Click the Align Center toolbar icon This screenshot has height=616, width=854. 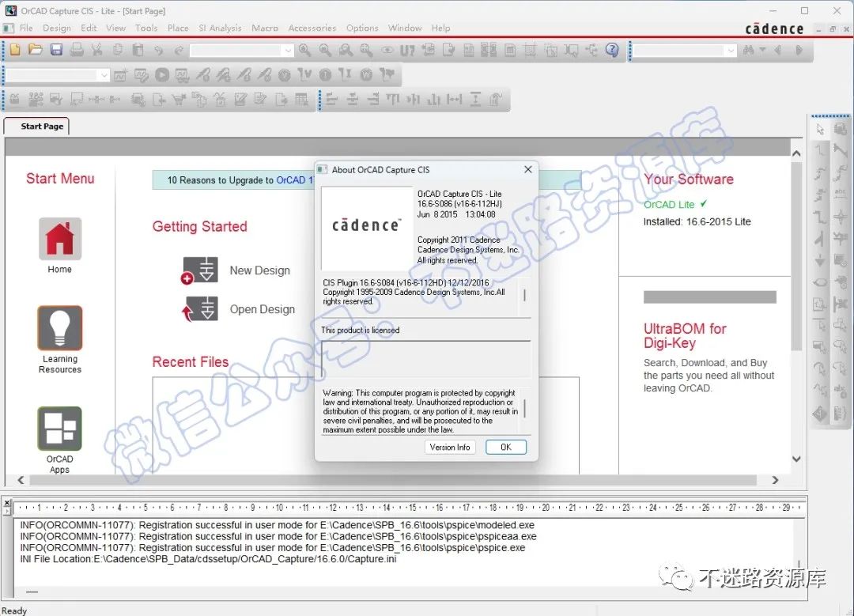(x=353, y=99)
